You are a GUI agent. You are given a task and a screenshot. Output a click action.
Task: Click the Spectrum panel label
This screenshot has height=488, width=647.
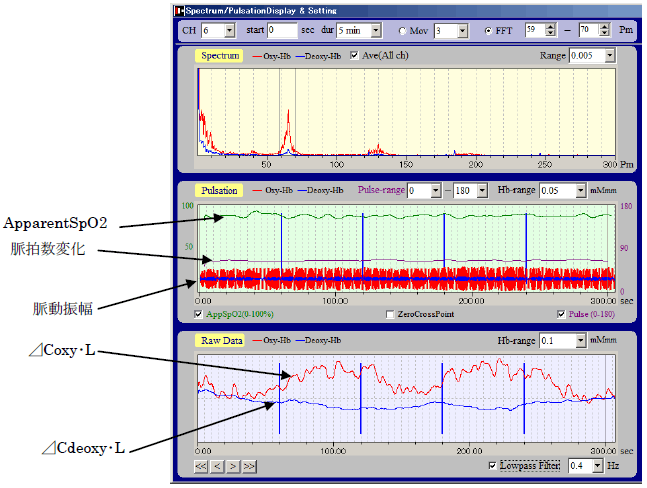point(219,56)
